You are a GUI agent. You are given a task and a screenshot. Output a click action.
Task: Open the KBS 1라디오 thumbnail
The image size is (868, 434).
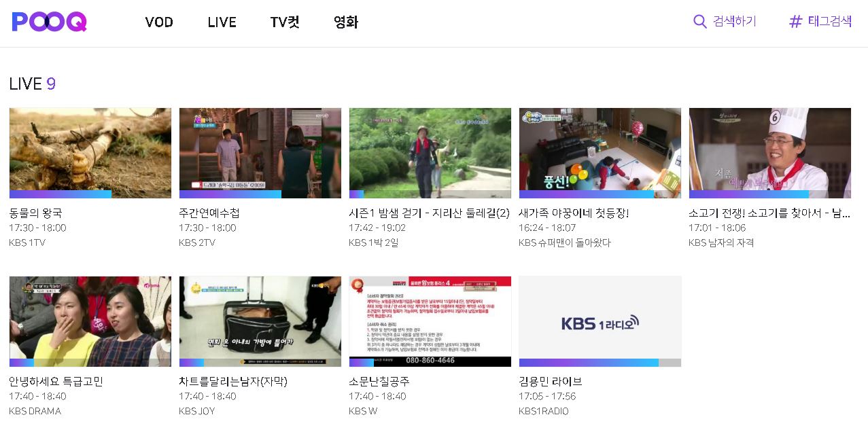point(600,321)
